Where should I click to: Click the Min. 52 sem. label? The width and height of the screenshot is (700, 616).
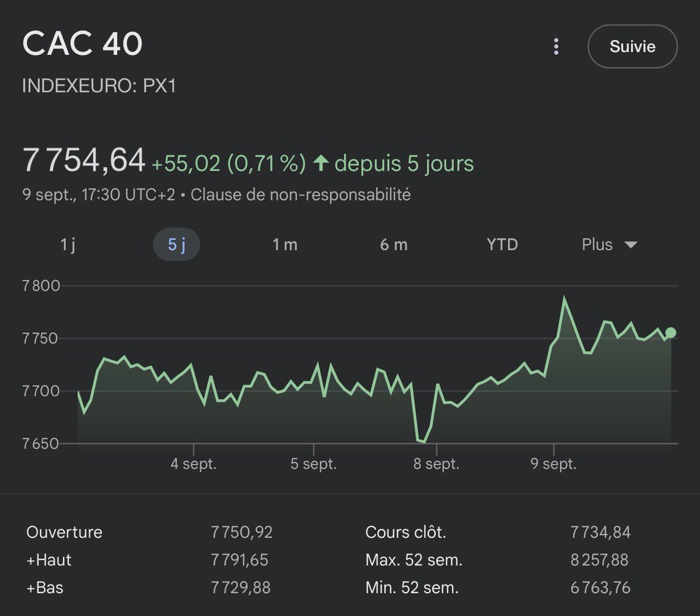412,587
